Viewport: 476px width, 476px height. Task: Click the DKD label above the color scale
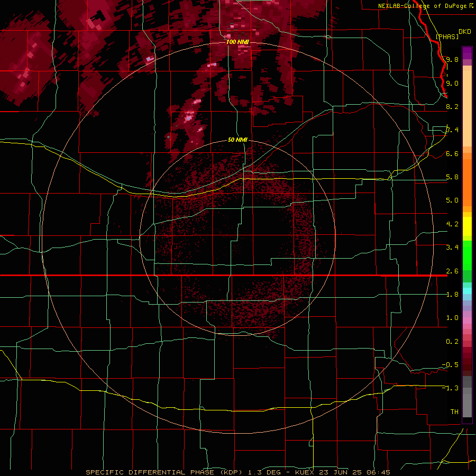point(464,32)
